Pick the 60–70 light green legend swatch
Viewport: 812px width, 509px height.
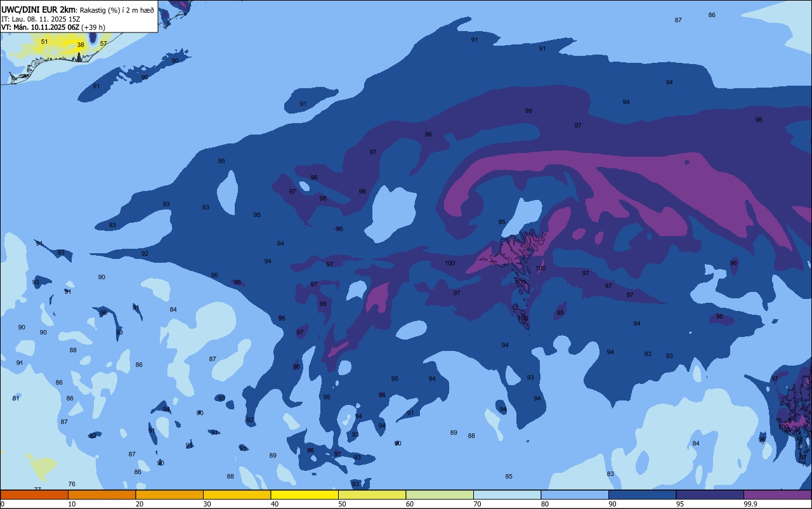pos(440,494)
